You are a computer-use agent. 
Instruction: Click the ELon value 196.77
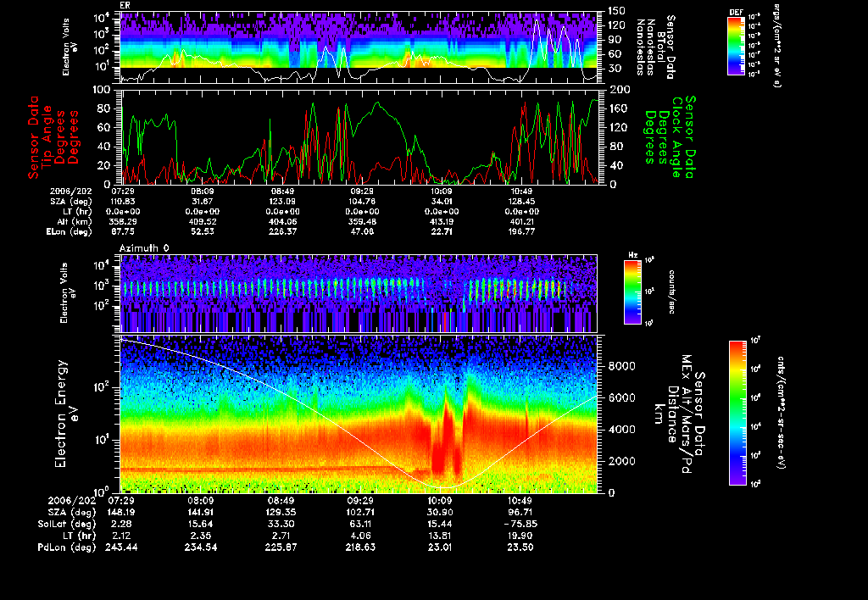521,231
